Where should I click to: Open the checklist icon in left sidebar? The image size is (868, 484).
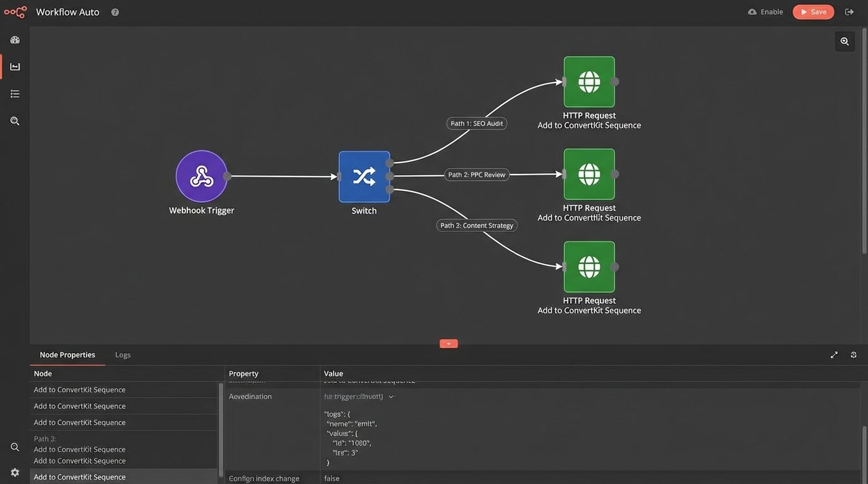15,94
